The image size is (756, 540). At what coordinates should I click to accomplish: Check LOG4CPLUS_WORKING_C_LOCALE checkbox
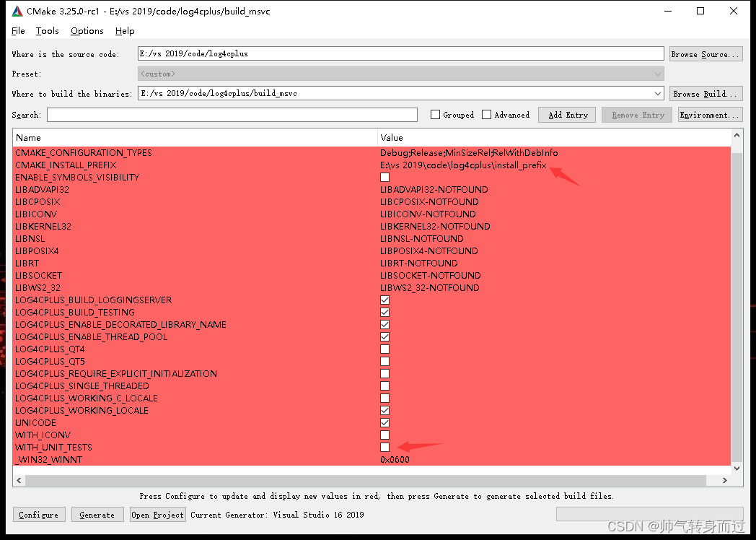pos(384,398)
